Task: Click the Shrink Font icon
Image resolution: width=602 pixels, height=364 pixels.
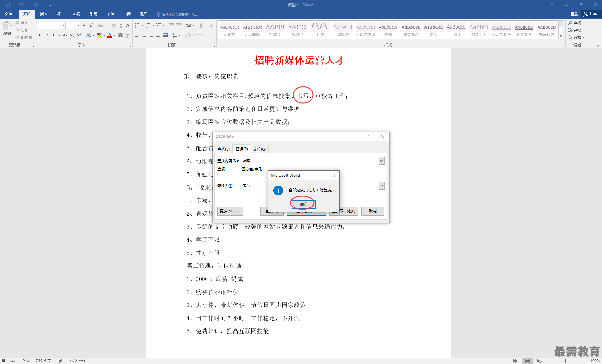Action: point(91,25)
